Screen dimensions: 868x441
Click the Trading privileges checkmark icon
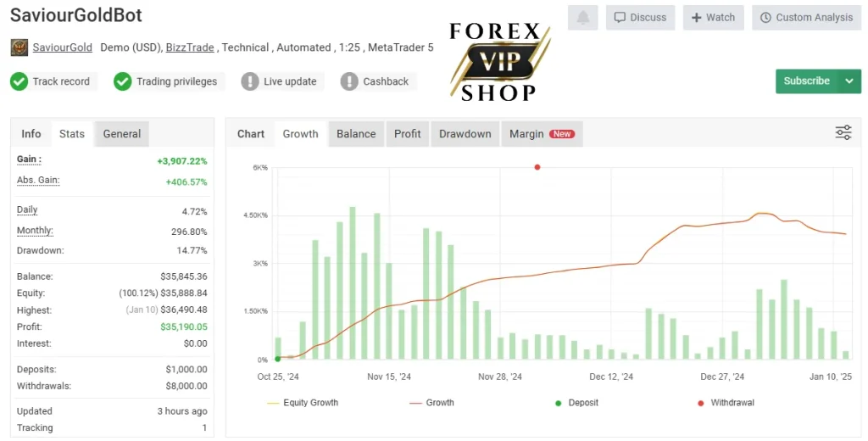point(122,81)
